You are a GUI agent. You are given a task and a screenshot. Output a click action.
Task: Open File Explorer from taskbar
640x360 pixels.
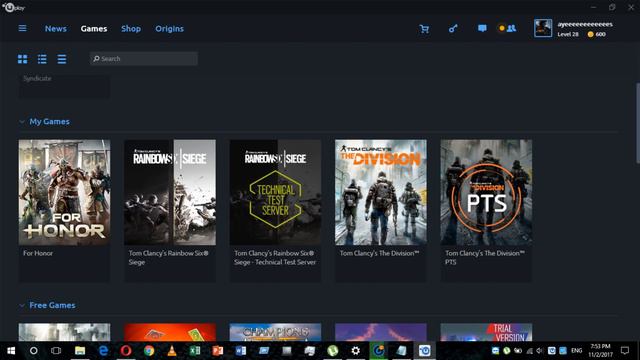click(80, 351)
